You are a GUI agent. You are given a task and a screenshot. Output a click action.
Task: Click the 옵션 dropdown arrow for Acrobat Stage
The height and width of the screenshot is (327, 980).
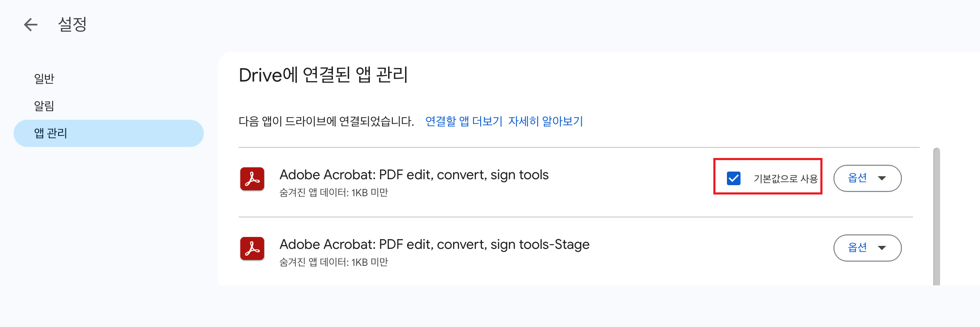[x=883, y=248]
